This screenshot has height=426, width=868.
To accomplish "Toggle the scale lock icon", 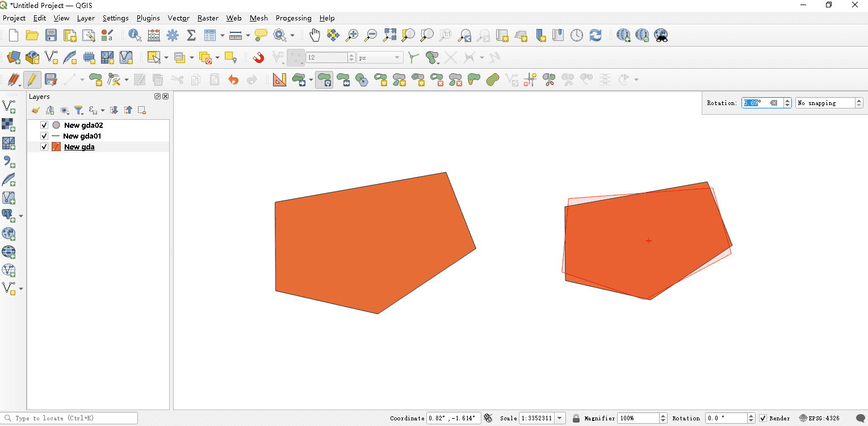I will [576, 418].
